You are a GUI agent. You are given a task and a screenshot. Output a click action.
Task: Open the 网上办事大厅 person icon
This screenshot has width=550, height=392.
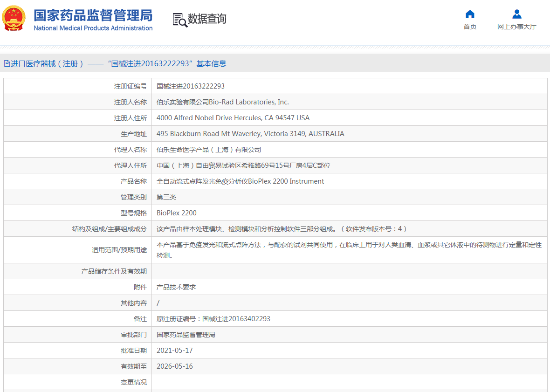(x=517, y=14)
